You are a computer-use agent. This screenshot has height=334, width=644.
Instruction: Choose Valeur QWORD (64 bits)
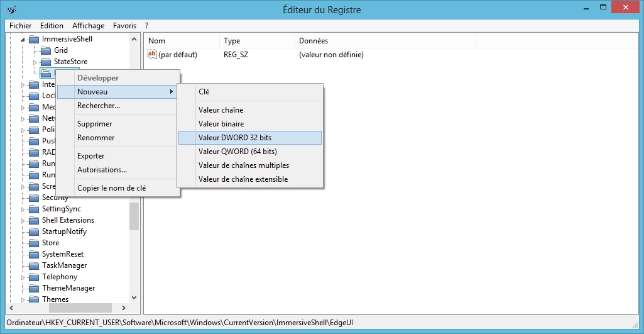(250, 152)
